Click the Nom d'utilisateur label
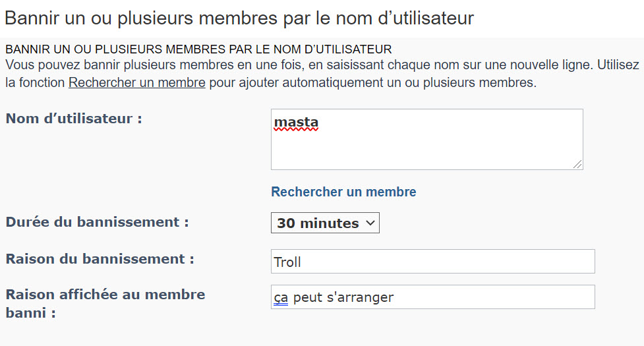644x346 pixels. click(74, 119)
